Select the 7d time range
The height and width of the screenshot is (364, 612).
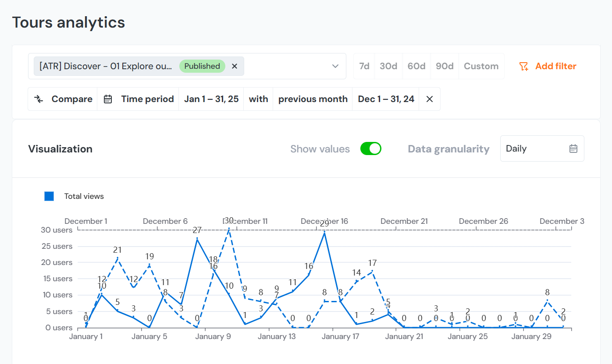(x=364, y=66)
